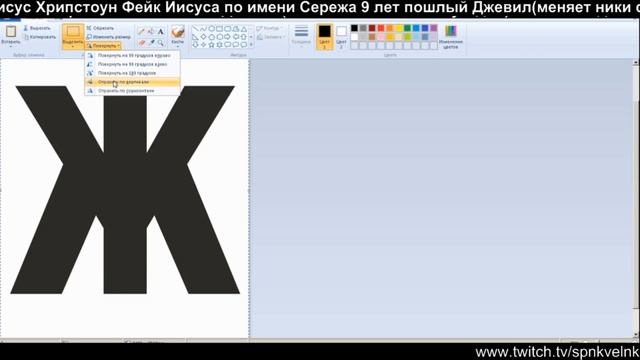Open Edit colors (Изменение цветов)
The image size is (640, 360).
click(451, 37)
